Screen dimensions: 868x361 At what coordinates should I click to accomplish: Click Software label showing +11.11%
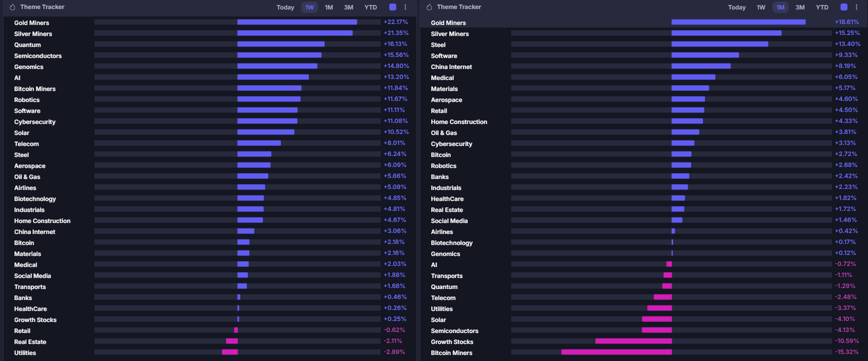pos(27,111)
